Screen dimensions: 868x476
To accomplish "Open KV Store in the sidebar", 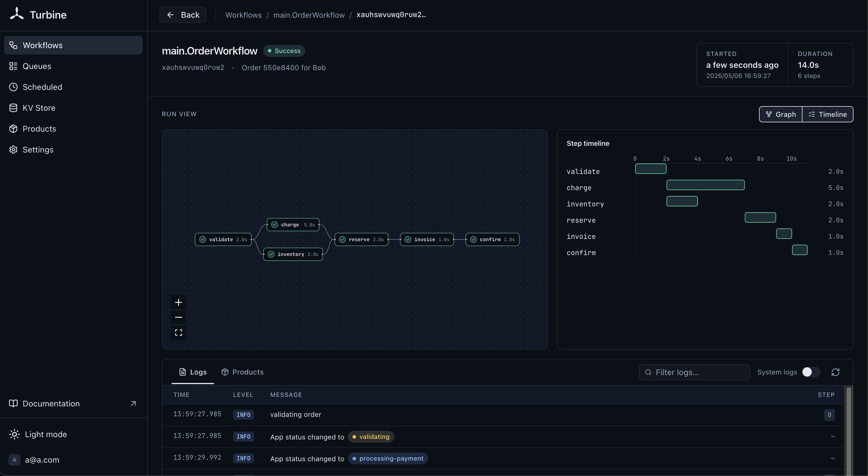I will 73,108.
